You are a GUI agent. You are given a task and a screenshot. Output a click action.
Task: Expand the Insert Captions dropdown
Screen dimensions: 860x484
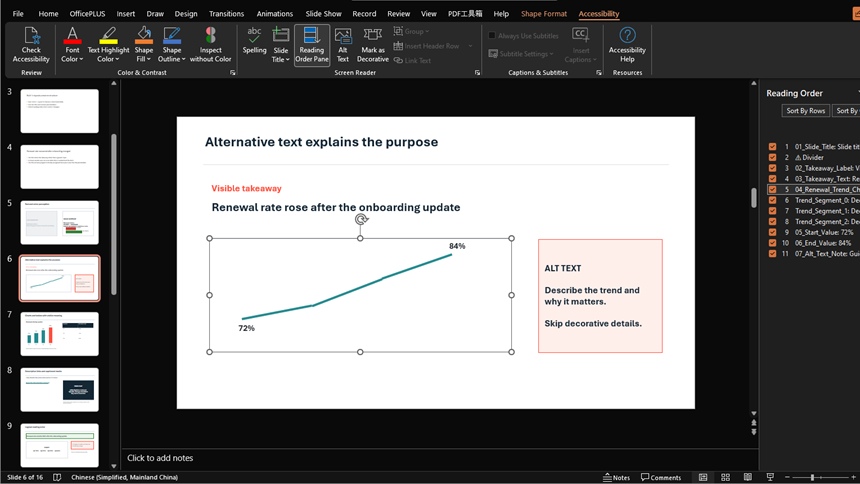coord(595,59)
